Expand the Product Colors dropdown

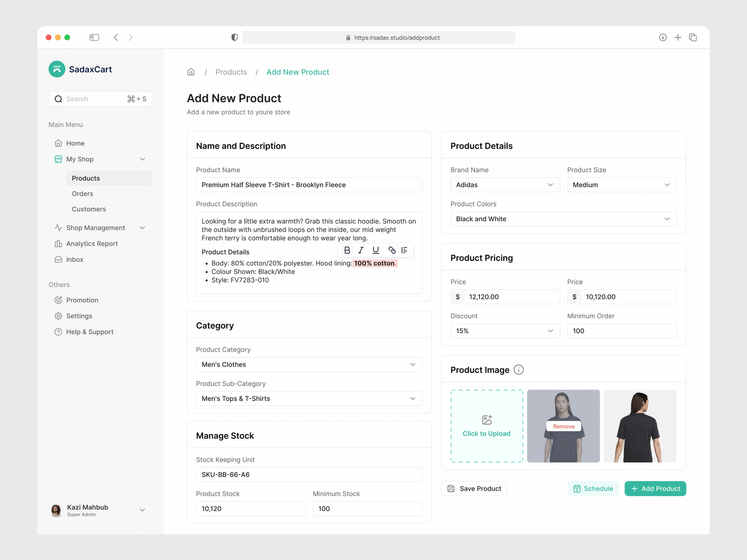pos(563,219)
